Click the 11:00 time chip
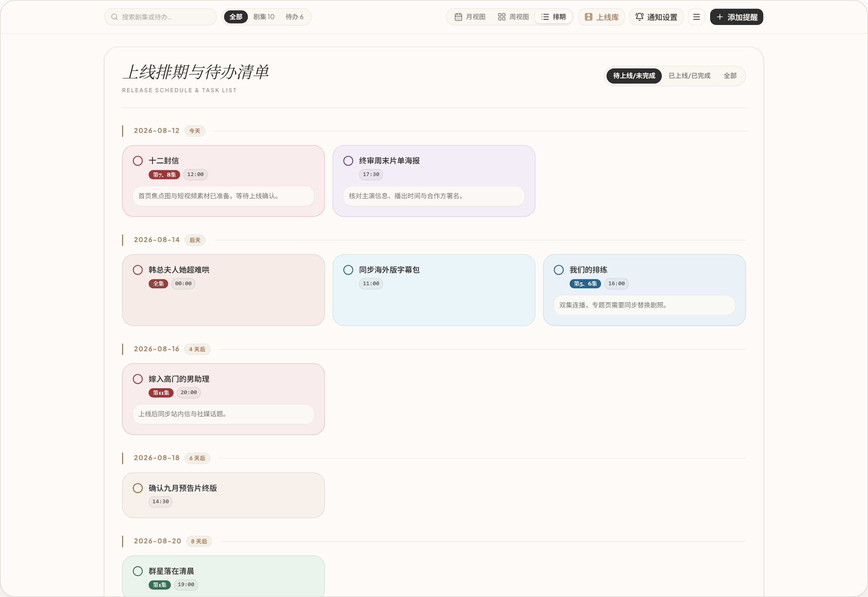This screenshot has height=597, width=868. click(x=371, y=283)
